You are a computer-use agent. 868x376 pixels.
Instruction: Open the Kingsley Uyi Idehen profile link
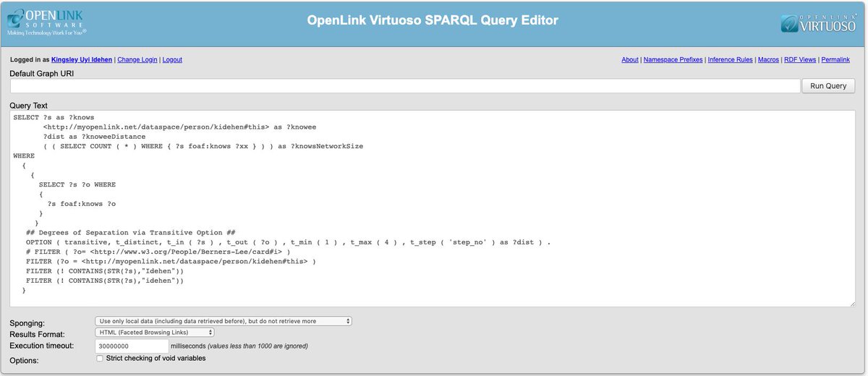click(82, 60)
